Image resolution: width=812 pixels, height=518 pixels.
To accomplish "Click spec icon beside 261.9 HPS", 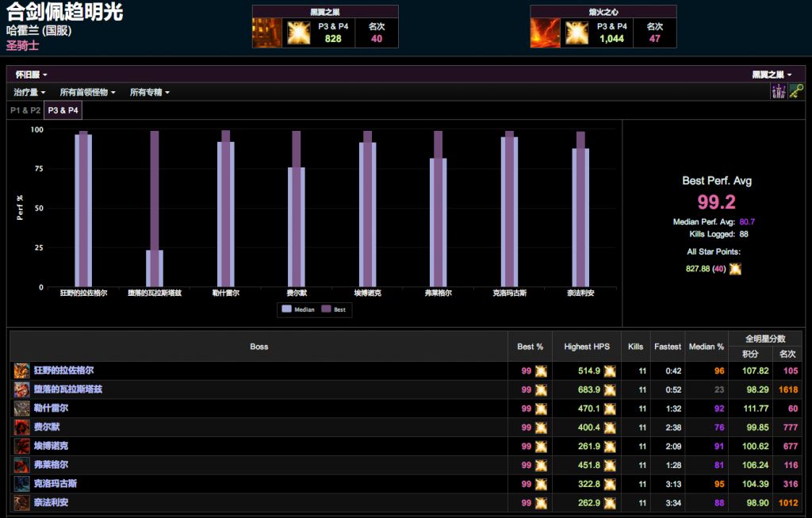I will [x=610, y=447].
